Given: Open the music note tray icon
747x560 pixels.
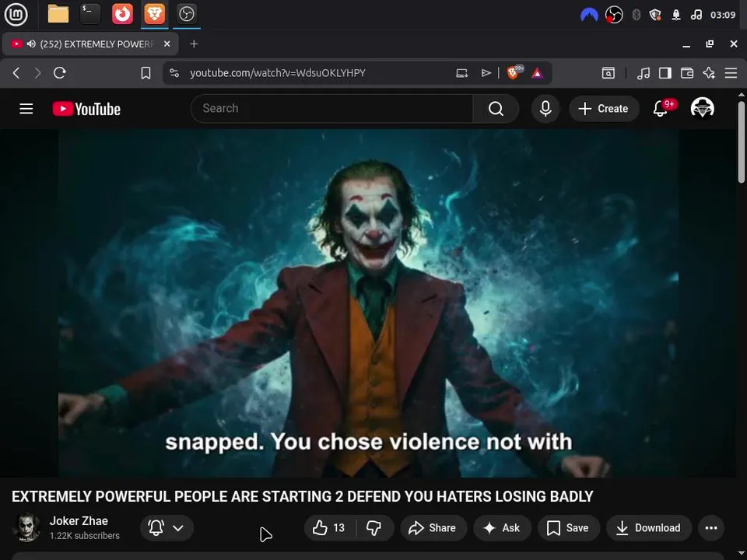Looking at the screenshot, I should pos(696,15).
